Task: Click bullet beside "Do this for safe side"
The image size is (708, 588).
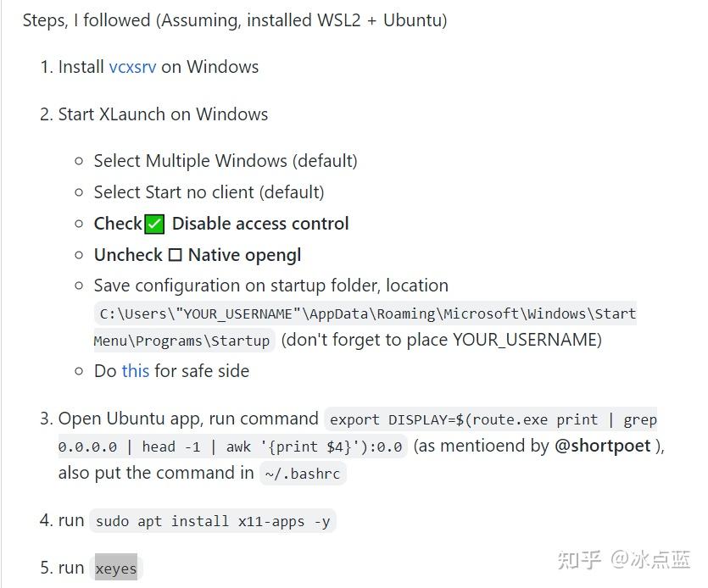Action: coord(79,371)
